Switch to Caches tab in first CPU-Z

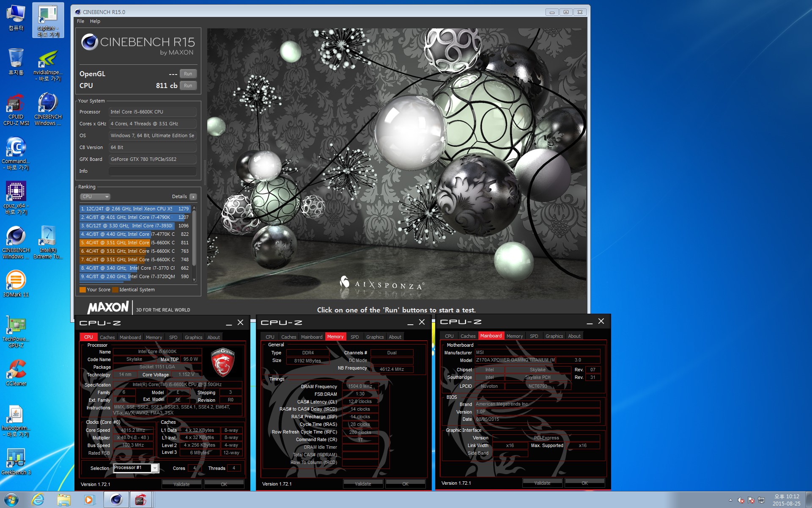click(107, 337)
